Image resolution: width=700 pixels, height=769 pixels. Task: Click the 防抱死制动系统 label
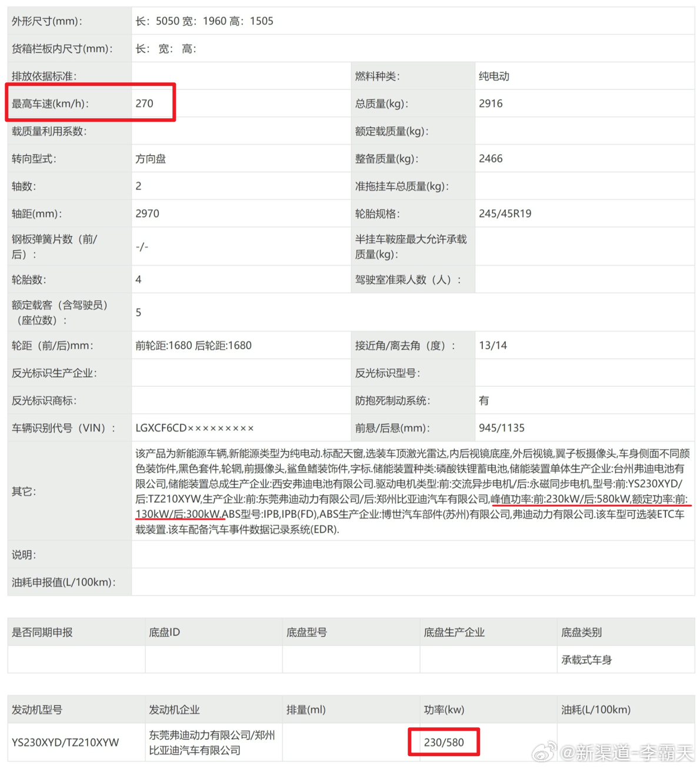[392, 401]
